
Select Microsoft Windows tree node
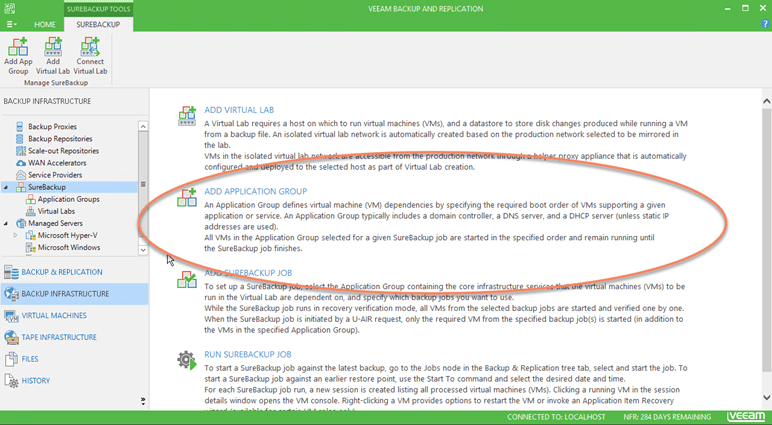click(x=69, y=247)
